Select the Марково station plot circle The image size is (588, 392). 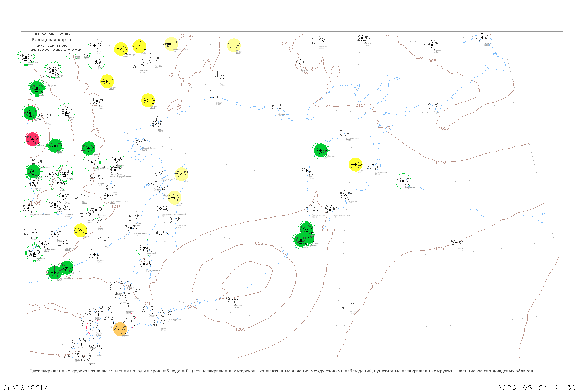pos(432,45)
